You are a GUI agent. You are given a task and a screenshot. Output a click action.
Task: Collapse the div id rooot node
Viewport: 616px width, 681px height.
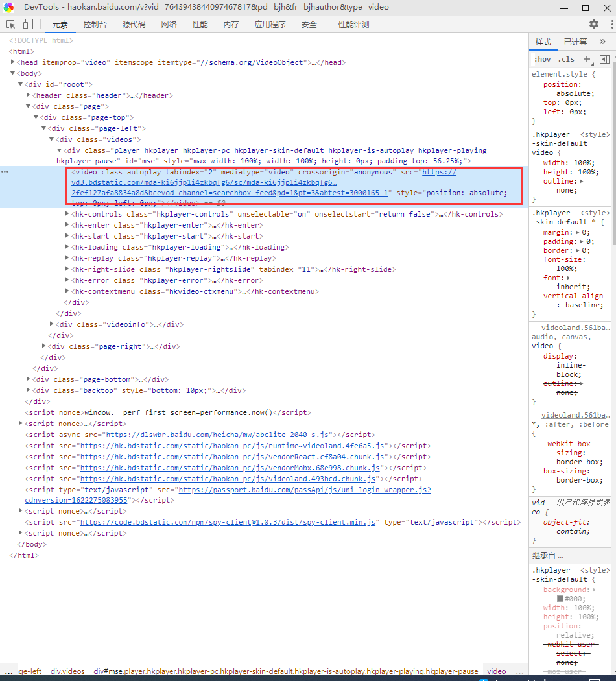[20, 84]
